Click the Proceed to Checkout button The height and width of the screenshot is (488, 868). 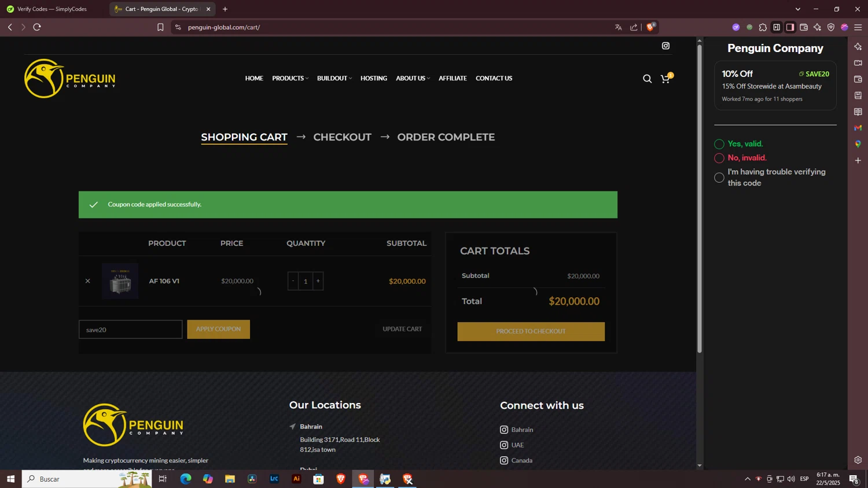(x=531, y=331)
